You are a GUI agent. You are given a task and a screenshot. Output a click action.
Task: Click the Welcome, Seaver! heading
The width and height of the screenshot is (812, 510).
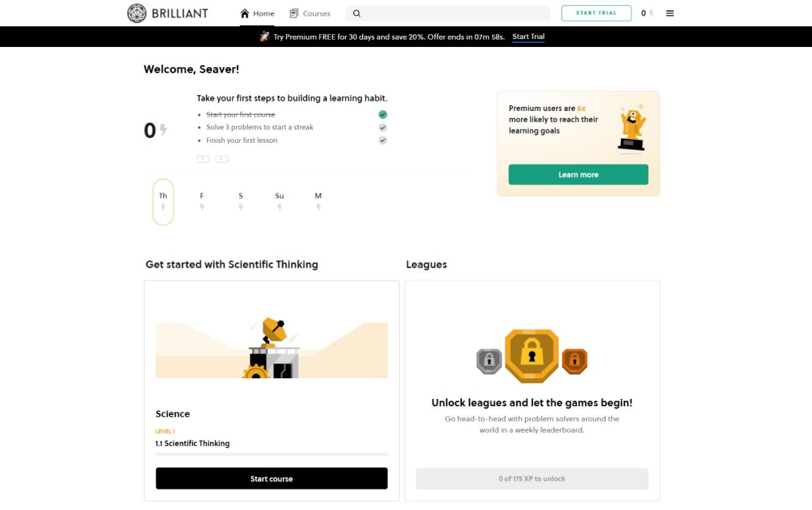pos(191,70)
